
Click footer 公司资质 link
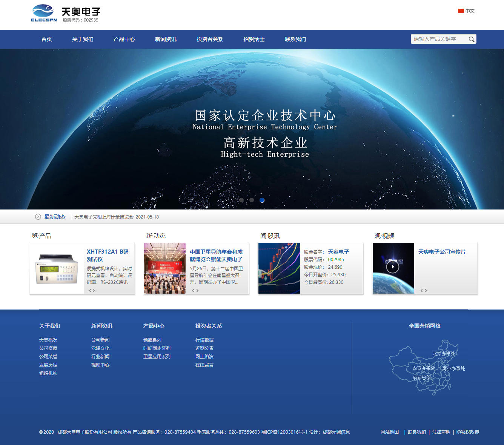tap(48, 348)
